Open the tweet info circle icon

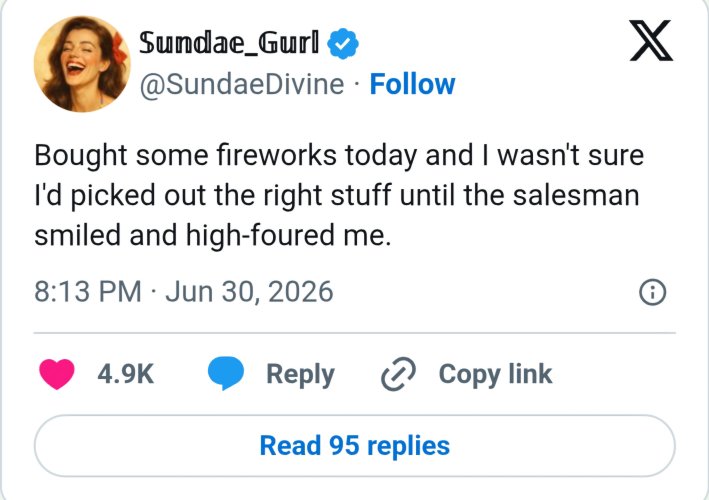(652, 292)
